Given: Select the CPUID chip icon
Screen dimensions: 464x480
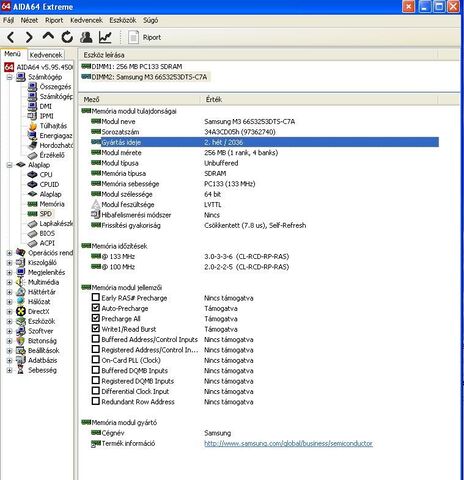Looking at the screenshot, I should point(32,184).
